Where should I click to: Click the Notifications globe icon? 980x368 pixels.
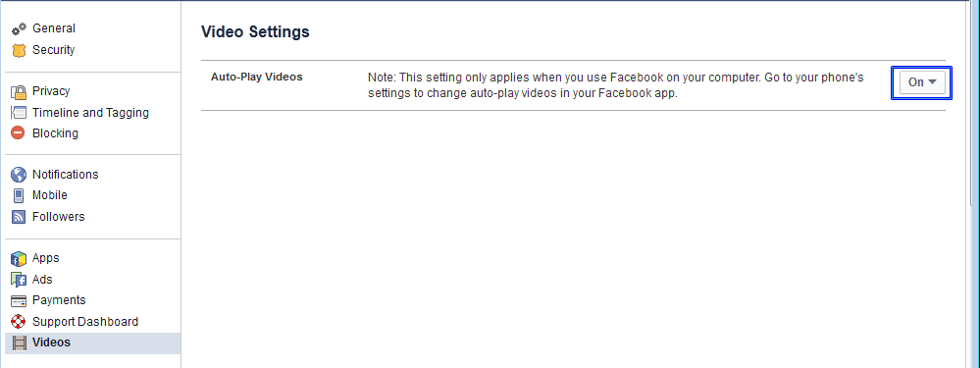pos(19,175)
